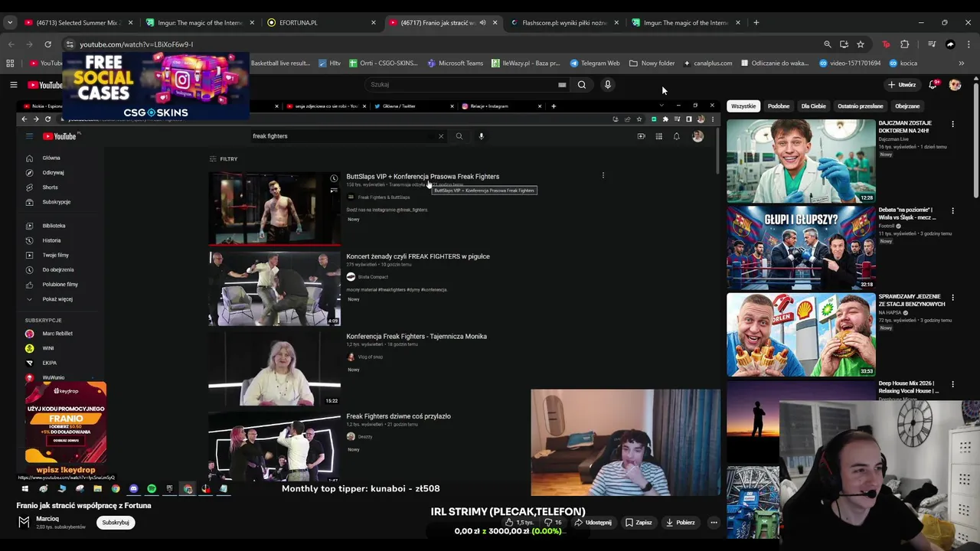Open the Telegram Web bookmark
This screenshot has width=980, height=551.
[595, 64]
